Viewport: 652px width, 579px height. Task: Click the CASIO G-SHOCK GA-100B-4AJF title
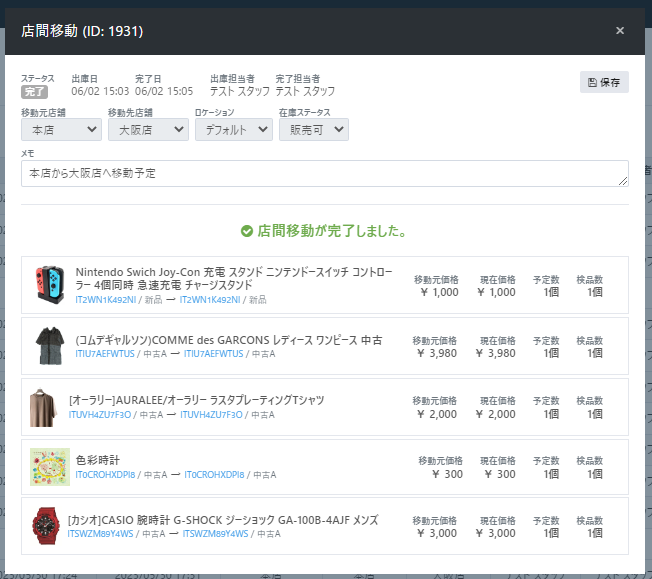tap(223, 520)
